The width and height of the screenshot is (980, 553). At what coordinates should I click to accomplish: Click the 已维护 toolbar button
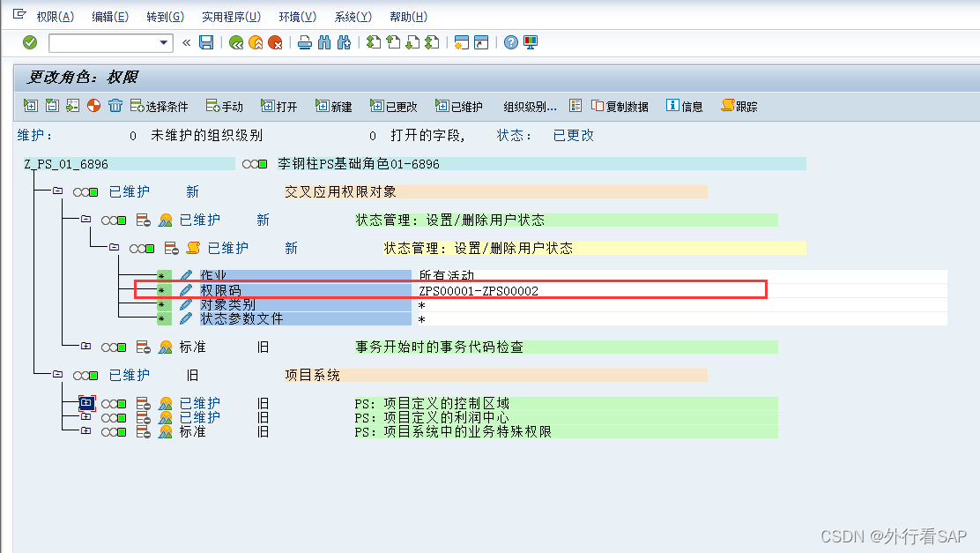point(459,107)
